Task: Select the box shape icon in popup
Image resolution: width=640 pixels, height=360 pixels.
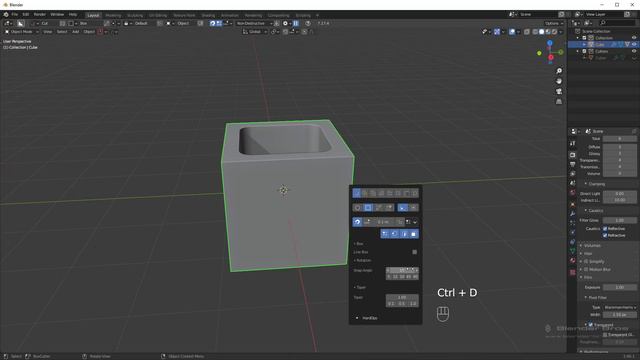Action: [x=368, y=208]
